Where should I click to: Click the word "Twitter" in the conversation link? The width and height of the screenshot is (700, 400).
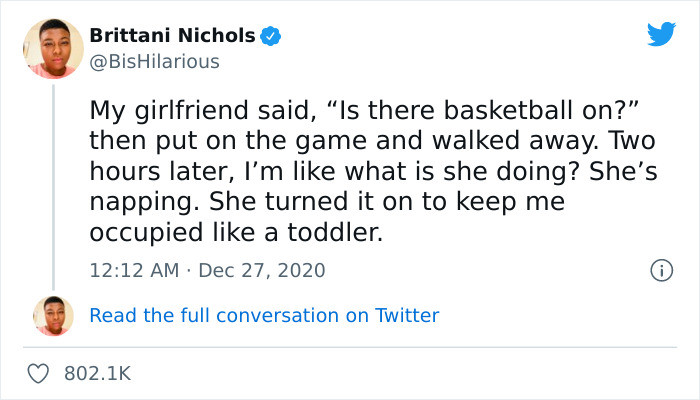click(407, 315)
